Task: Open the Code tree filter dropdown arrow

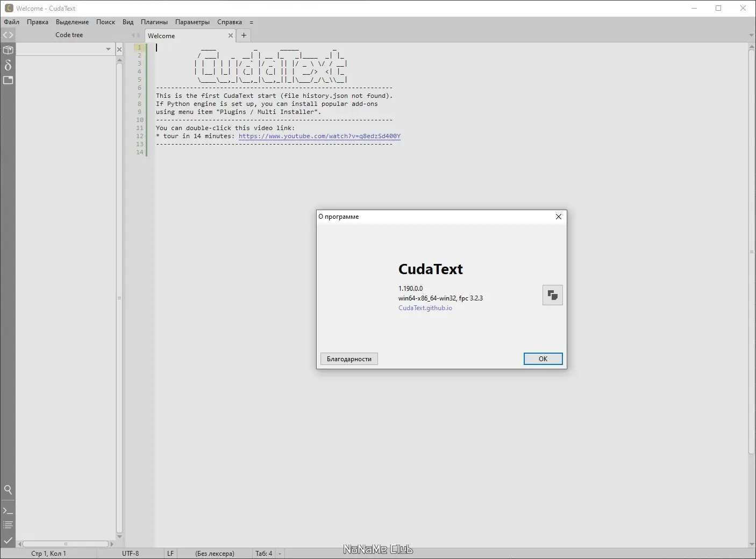Action: coord(108,49)
